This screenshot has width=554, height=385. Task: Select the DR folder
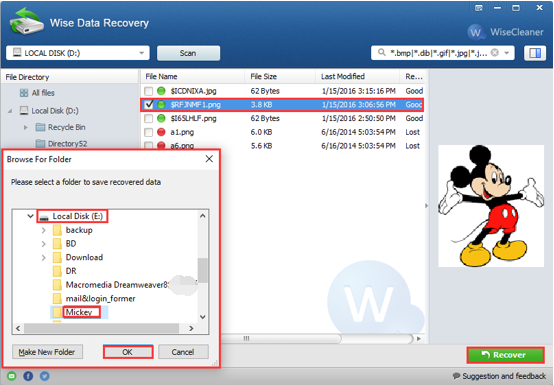pyautogui.click(x=71, y=271)
